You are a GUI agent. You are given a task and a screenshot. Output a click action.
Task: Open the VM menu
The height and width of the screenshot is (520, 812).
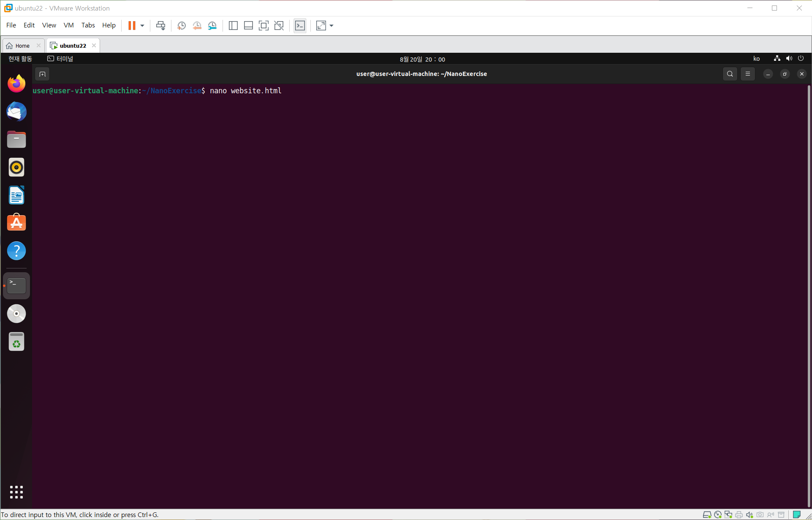(68, 25)
